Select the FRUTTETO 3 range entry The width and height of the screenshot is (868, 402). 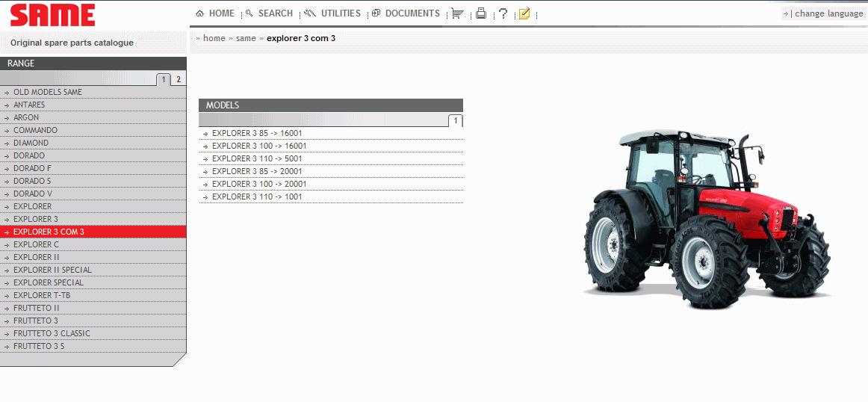pyautogui.click(x=93, y=321)
